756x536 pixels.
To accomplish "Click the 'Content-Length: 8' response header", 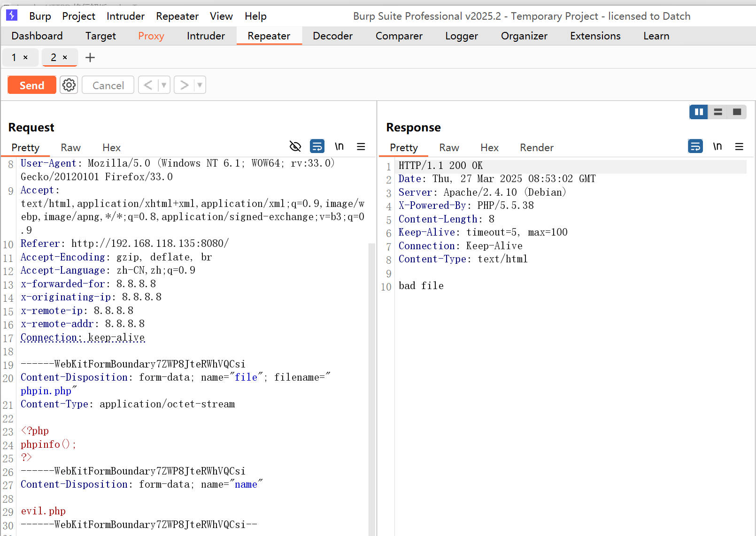I will [x=446, y=219].
